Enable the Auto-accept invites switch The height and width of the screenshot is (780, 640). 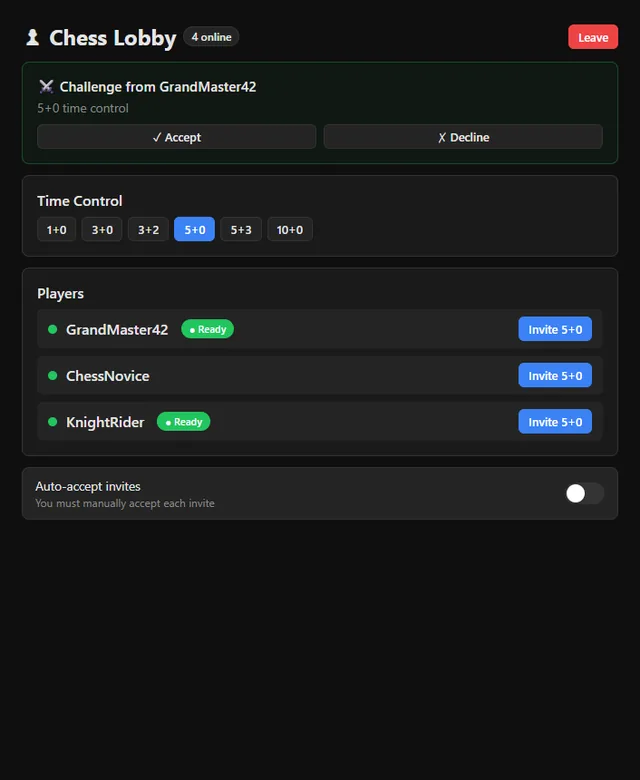click(x=584, y=493)
